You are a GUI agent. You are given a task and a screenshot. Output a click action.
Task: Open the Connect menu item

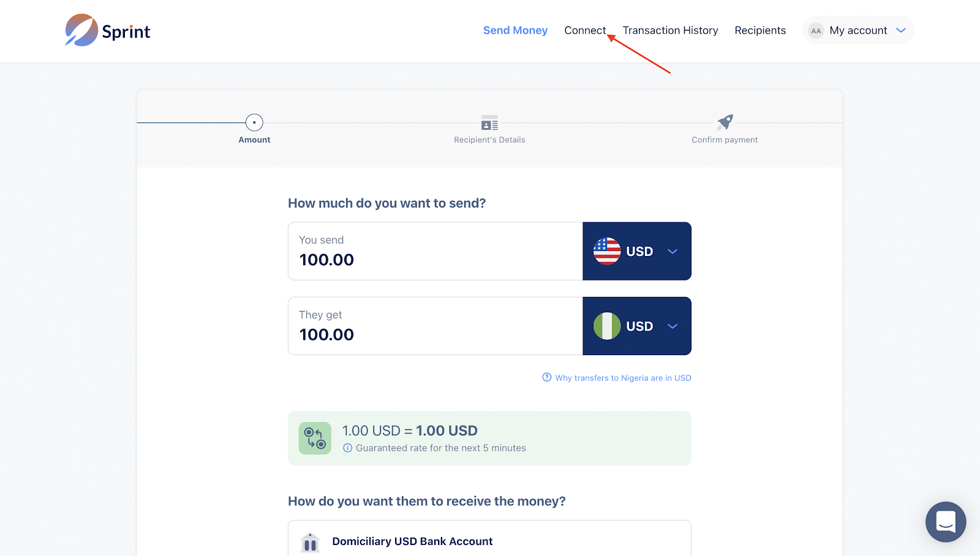click(x=584, y=31)
